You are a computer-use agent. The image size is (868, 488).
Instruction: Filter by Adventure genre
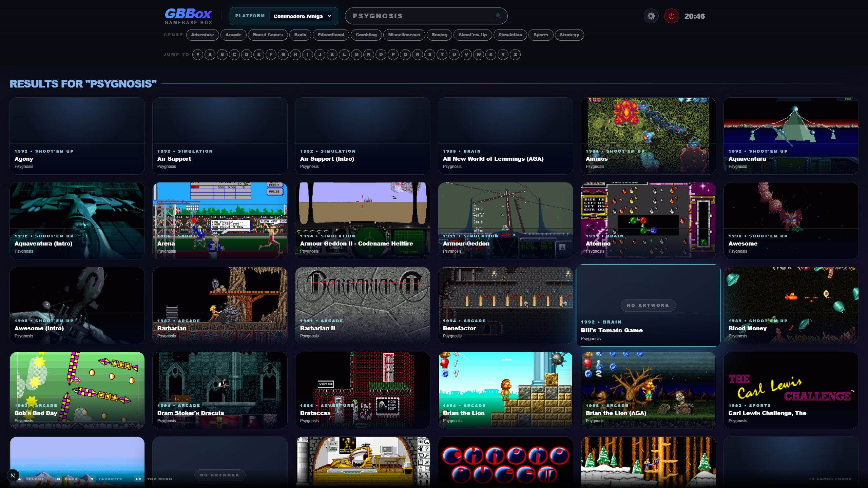(202, 35)
